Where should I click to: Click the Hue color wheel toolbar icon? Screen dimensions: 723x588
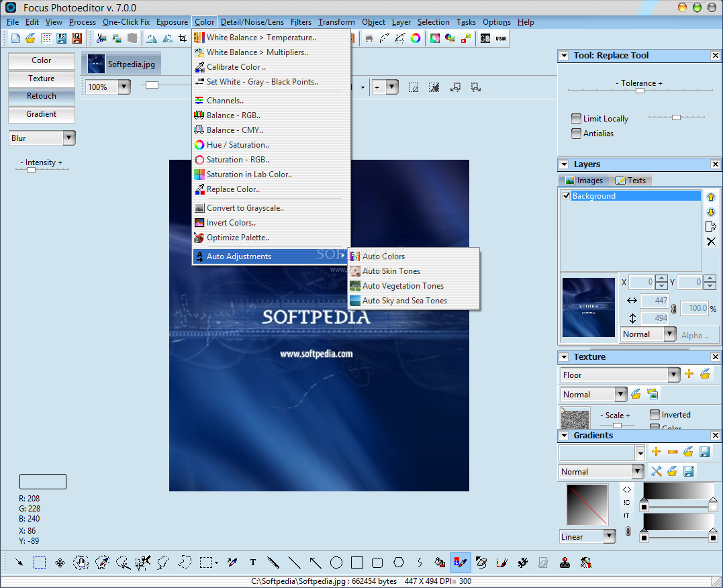[x=416, y=38]
